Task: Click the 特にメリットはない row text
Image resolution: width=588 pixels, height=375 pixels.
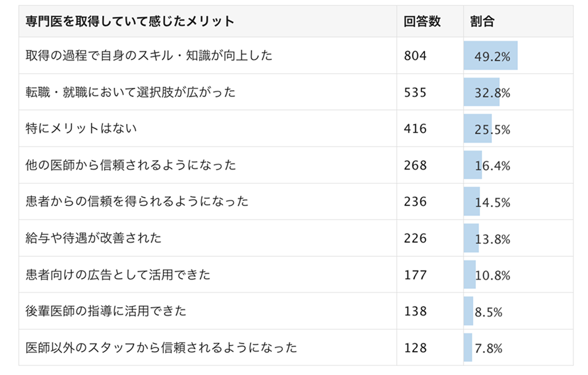Action: tap(82, 128)
